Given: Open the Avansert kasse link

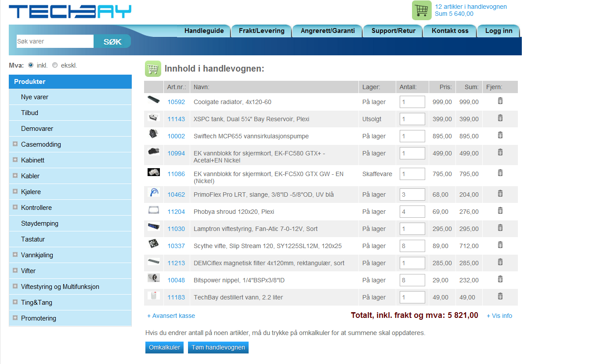Looking at the screenshot, I should (x=171, y=316).
